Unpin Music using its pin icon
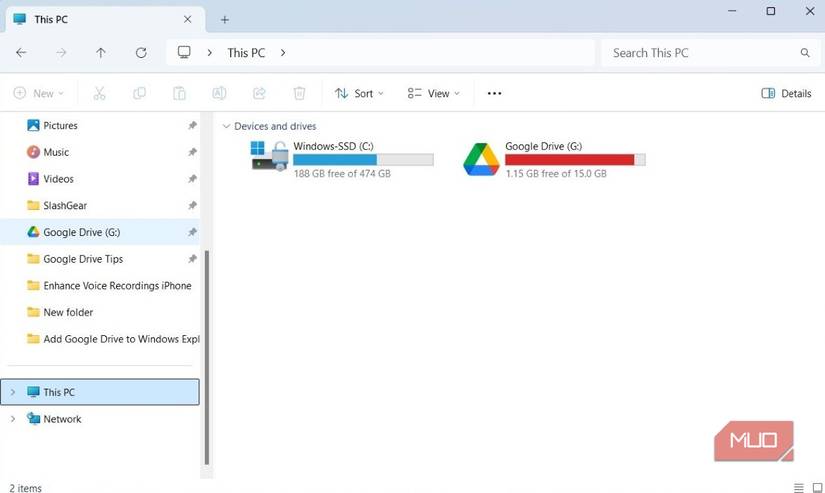 [193, 152]
